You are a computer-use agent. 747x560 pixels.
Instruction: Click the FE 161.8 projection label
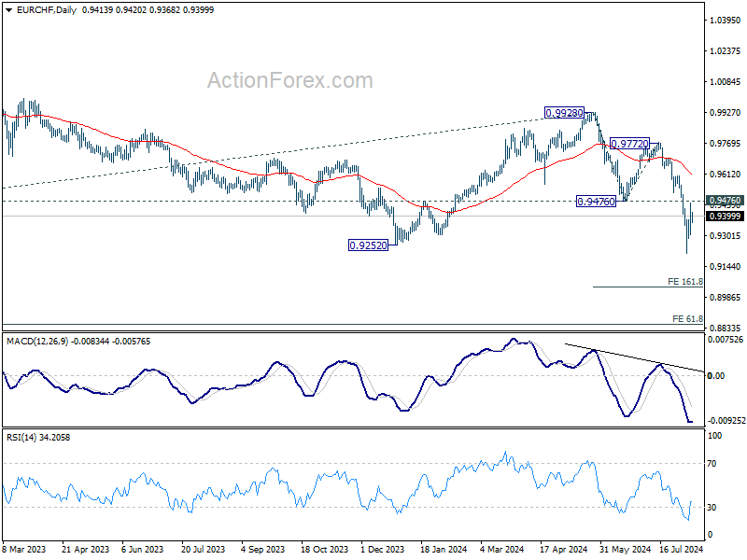click(685, 282)
